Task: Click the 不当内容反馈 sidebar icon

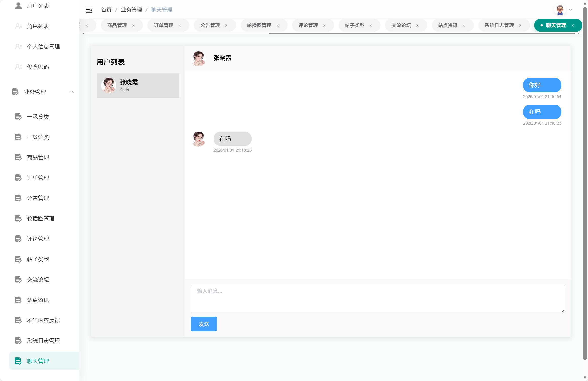Action: (x=18, y=320)
